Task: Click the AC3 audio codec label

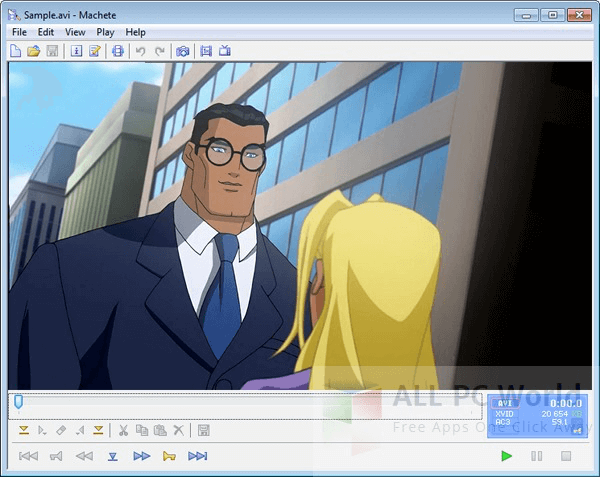Action: (503, 422)
